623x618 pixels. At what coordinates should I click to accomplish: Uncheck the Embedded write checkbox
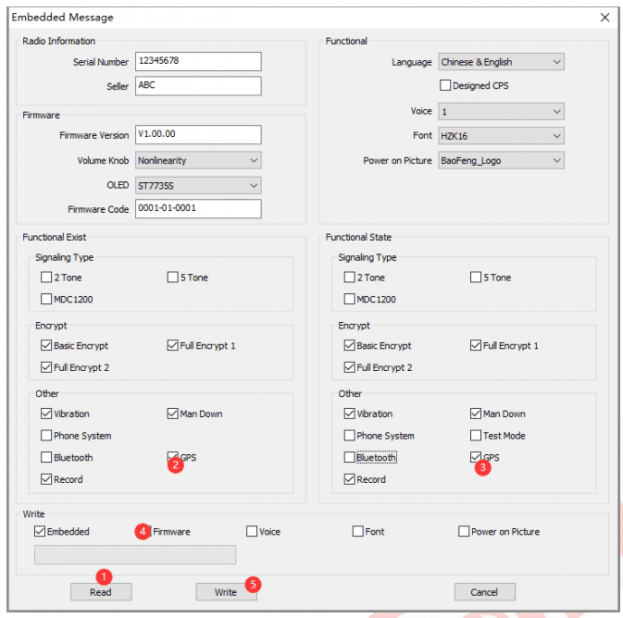[40, 531]
